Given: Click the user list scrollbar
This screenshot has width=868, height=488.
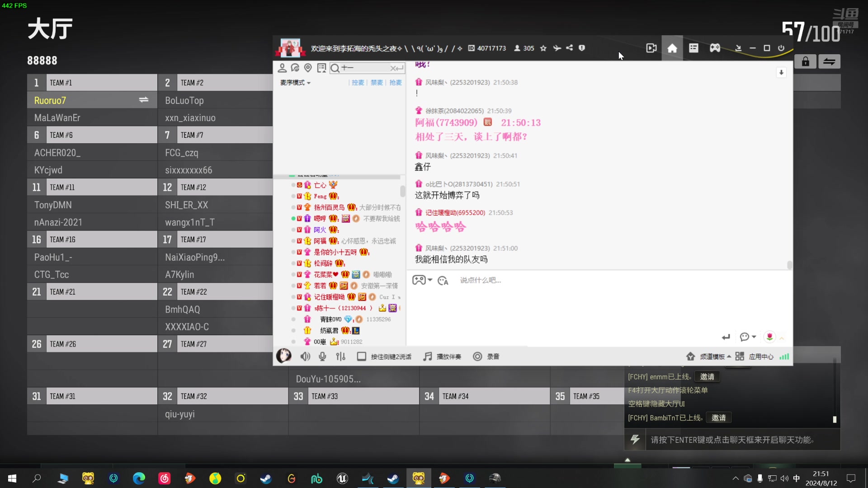Looking at the screenshot, I should (402, 191).
